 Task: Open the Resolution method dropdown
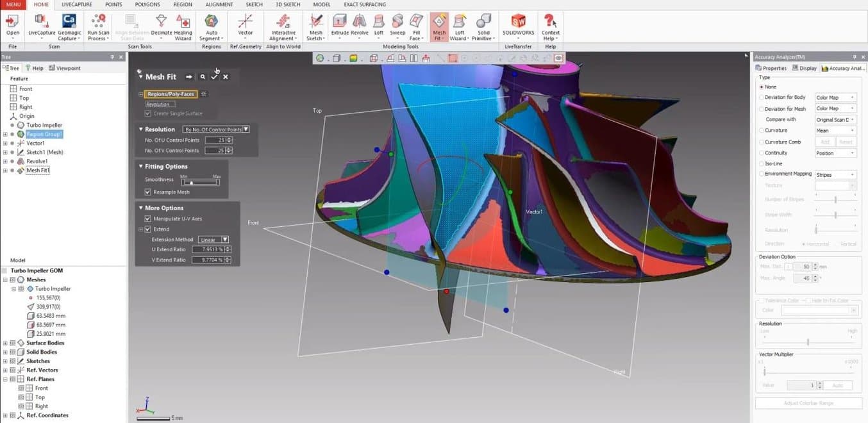pos(215,129)
